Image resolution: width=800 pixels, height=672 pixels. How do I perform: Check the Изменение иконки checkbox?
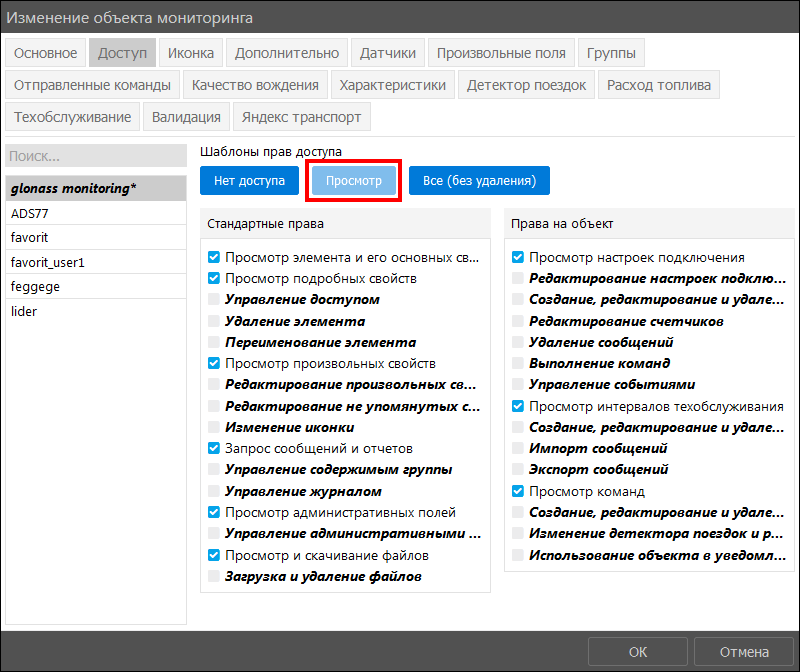[214, 428]
